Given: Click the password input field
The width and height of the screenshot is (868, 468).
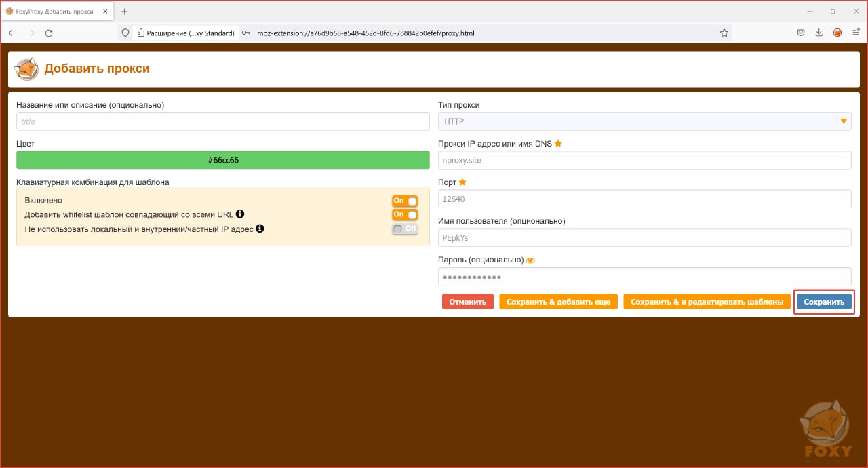Looking at the screenshot, I should (644, 277).
